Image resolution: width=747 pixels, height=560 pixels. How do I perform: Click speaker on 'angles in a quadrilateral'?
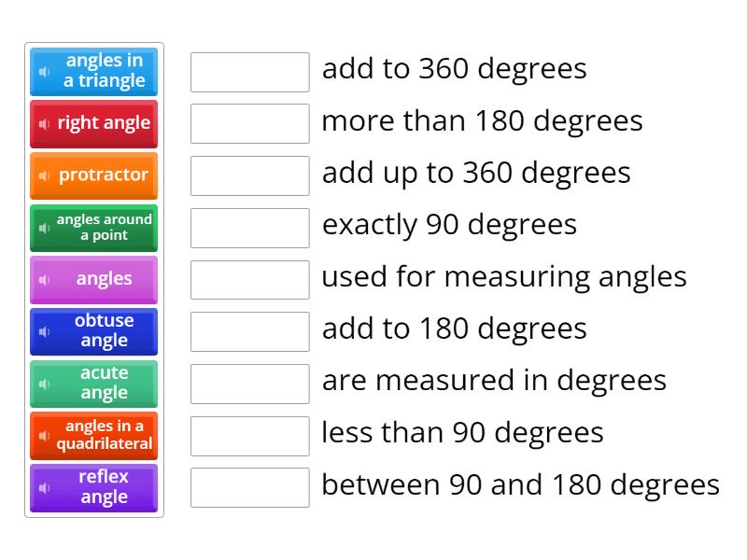[46, 435]
